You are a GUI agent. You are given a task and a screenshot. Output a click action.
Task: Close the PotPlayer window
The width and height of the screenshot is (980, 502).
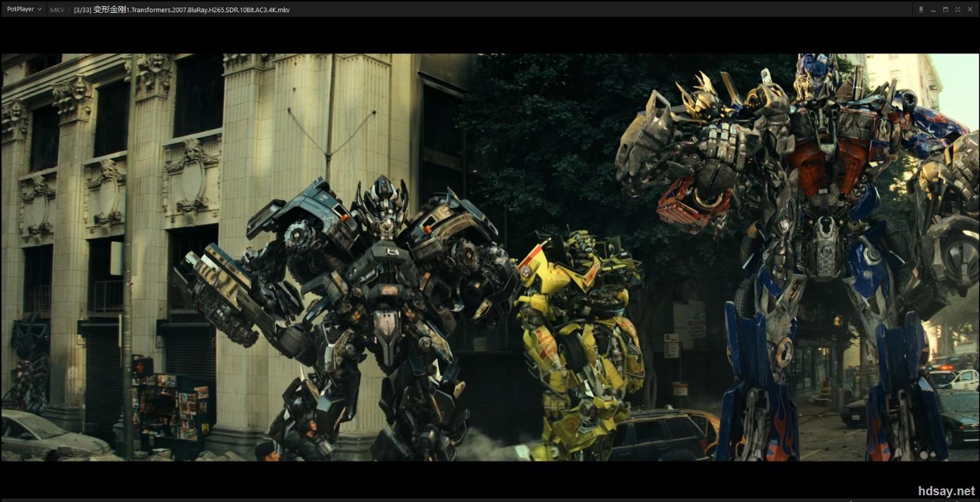coord(970,10)
